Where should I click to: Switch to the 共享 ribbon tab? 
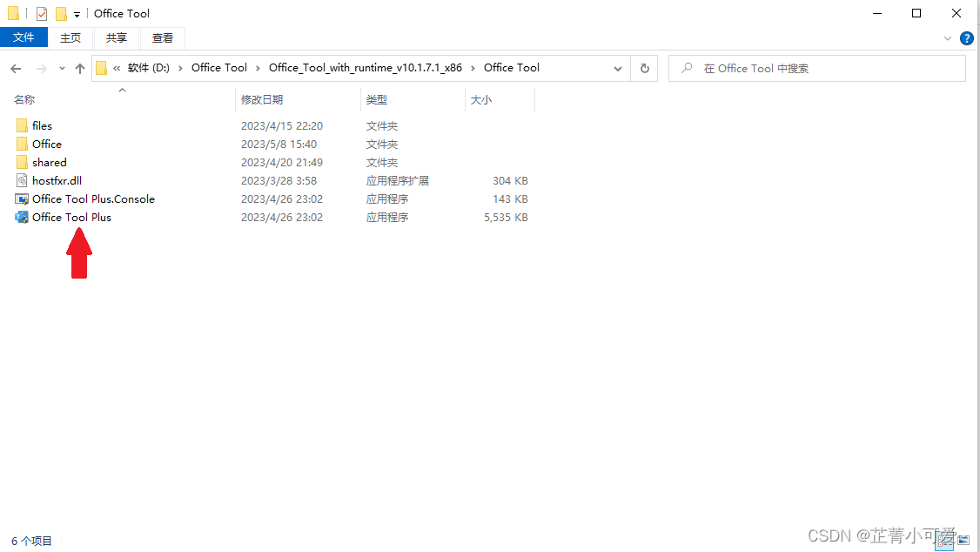click(117, 38)
